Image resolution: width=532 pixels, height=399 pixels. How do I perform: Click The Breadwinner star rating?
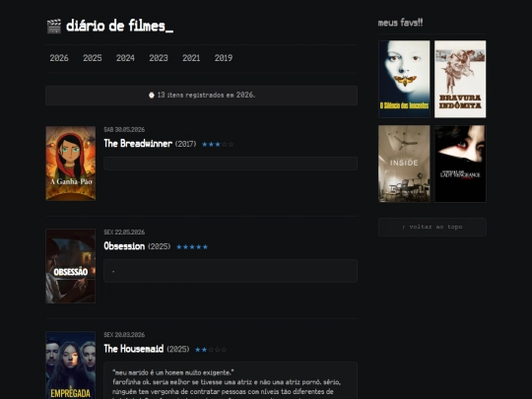pos(218,144)
